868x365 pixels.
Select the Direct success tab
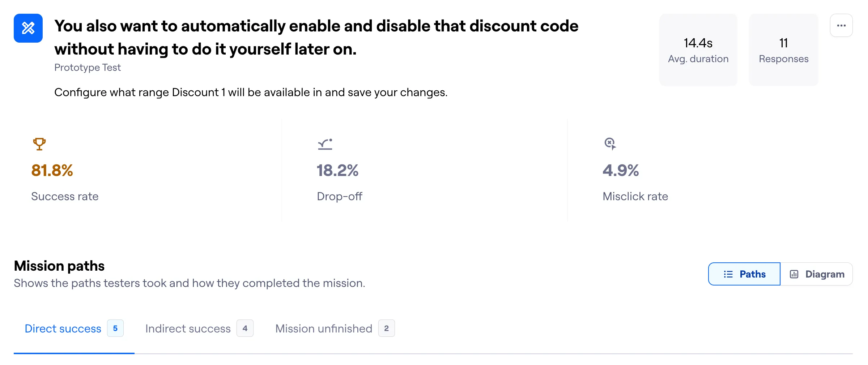click(x=63, y=328)
